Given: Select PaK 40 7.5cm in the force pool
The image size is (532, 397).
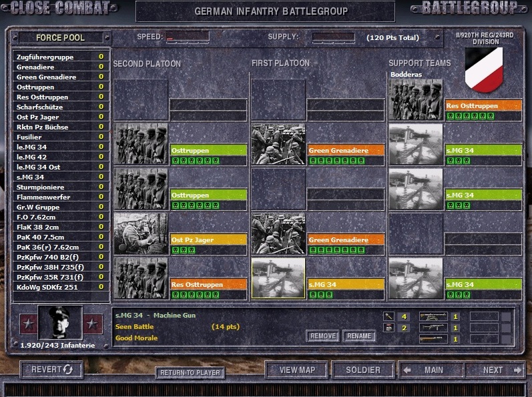Looking at the screenshot, I should pyautogui.click(x=60, y=237).
